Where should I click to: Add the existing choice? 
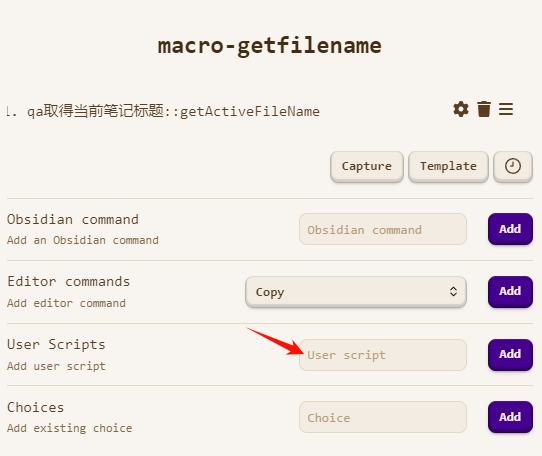[x=510, y=417]
